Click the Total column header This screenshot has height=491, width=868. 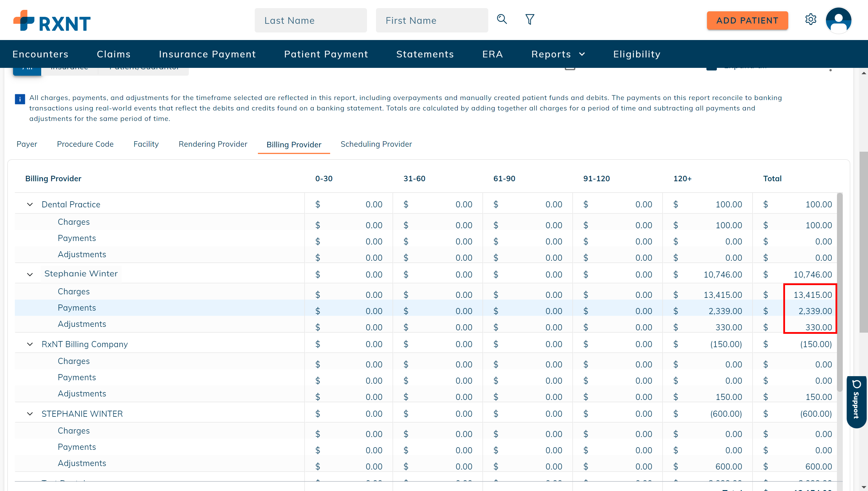772,178
